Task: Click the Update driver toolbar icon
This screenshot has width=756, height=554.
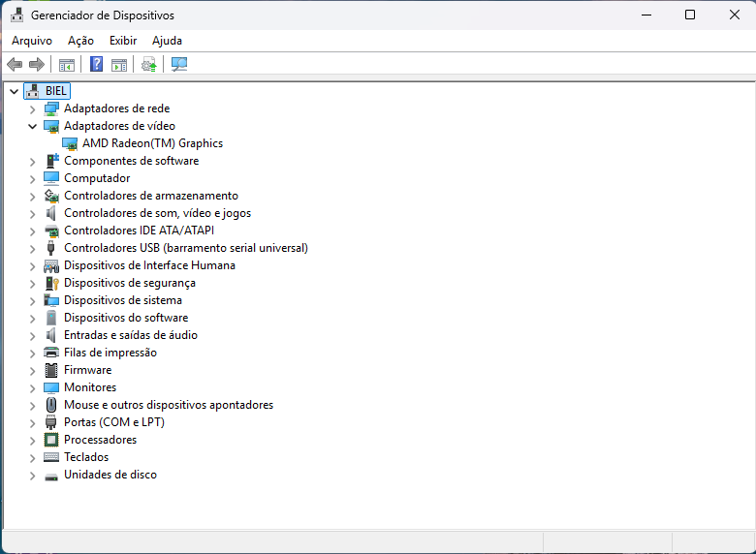Action: (149, 64)
